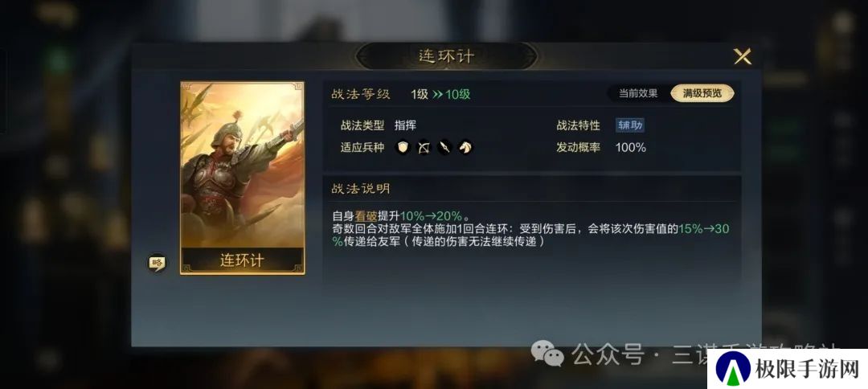This screenshot has width=868, height=389.
Task: Click the horse cavalry troop icon
Action: pos(465,148)
